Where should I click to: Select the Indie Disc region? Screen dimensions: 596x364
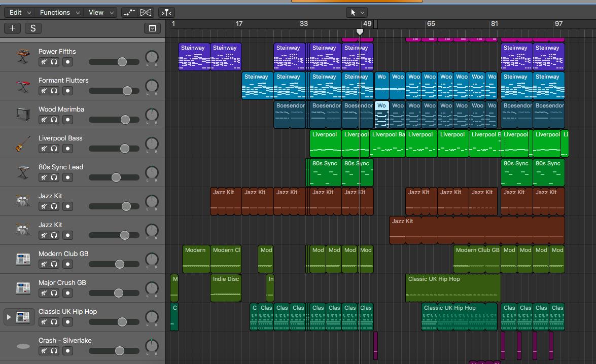226,287
